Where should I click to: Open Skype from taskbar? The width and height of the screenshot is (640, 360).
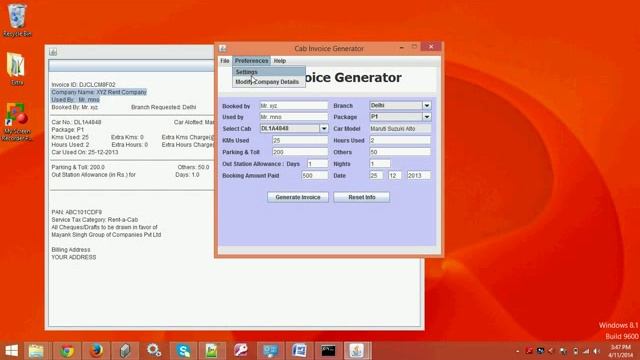[x=183, y=351]
